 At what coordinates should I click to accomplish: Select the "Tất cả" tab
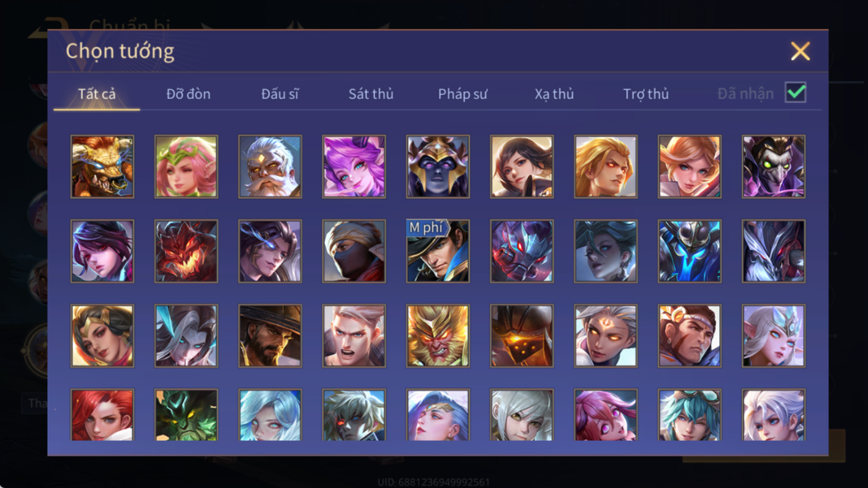coord(97,94)
